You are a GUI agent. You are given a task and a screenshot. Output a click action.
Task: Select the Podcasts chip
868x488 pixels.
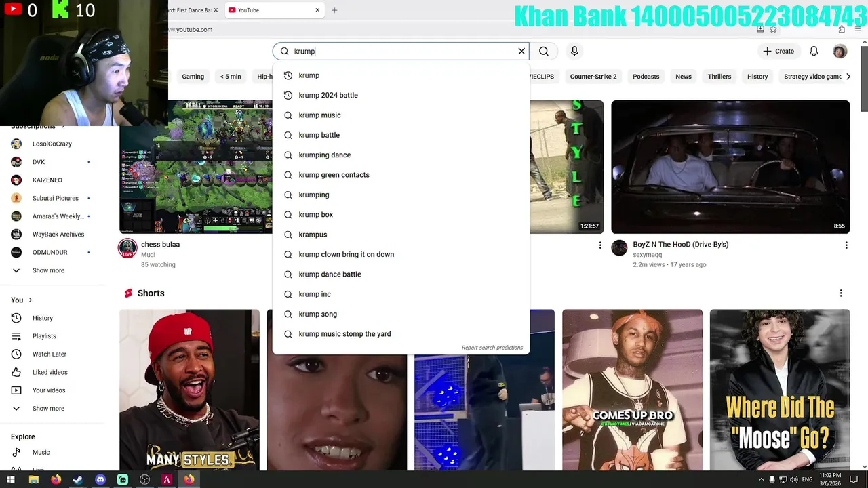click(x=646, y=77)
